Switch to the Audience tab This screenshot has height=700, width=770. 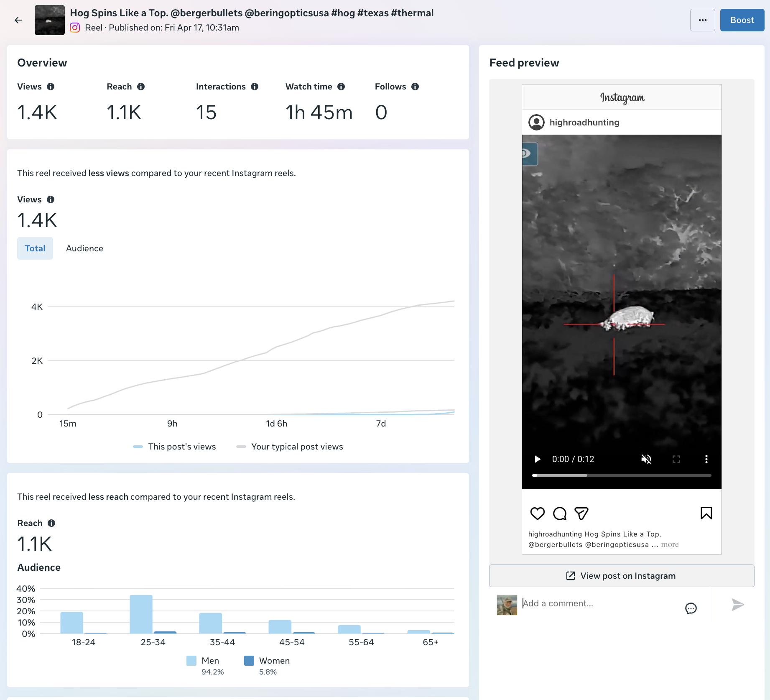[84, 248]
